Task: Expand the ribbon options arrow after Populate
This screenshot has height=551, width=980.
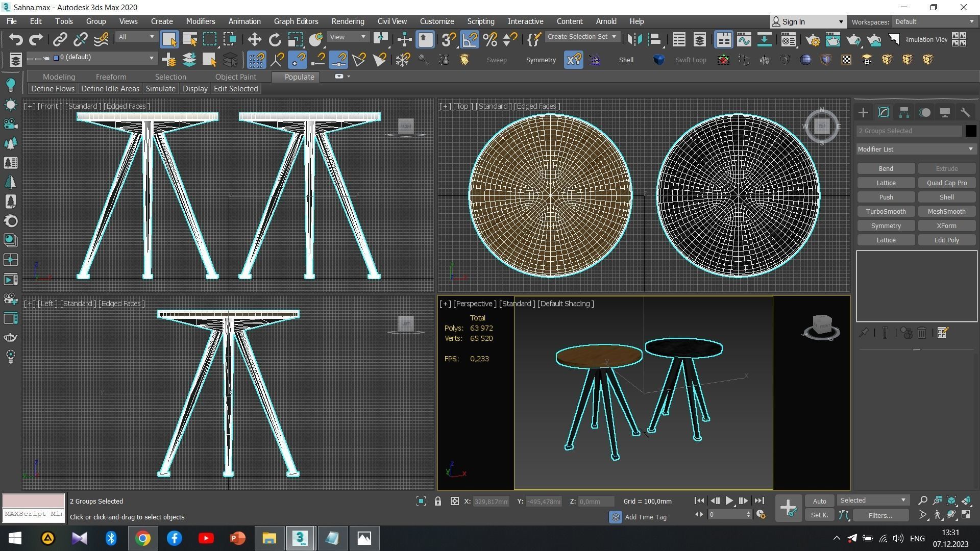Action: [349, 77]
